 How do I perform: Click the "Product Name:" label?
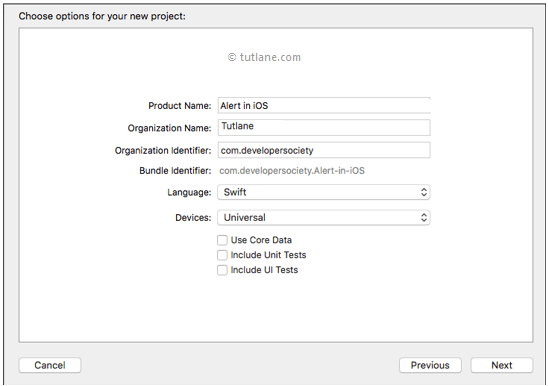[x=180, y=106]
